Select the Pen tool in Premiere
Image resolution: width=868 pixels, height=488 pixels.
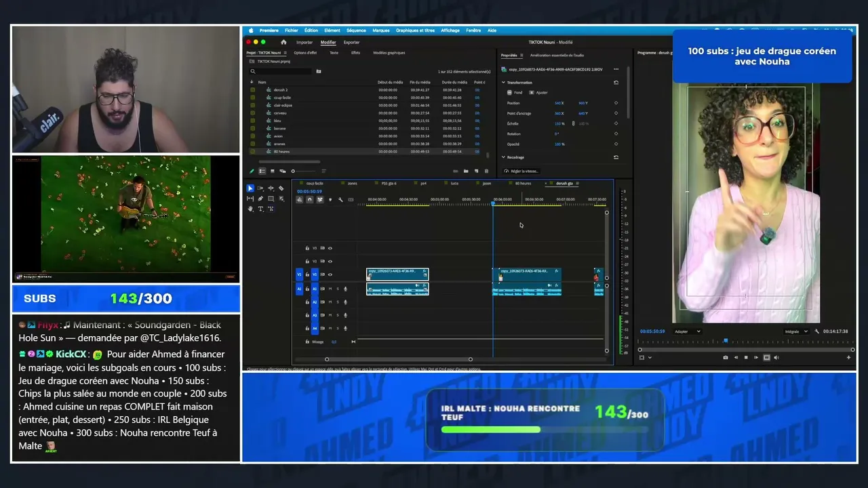(260, 199)
